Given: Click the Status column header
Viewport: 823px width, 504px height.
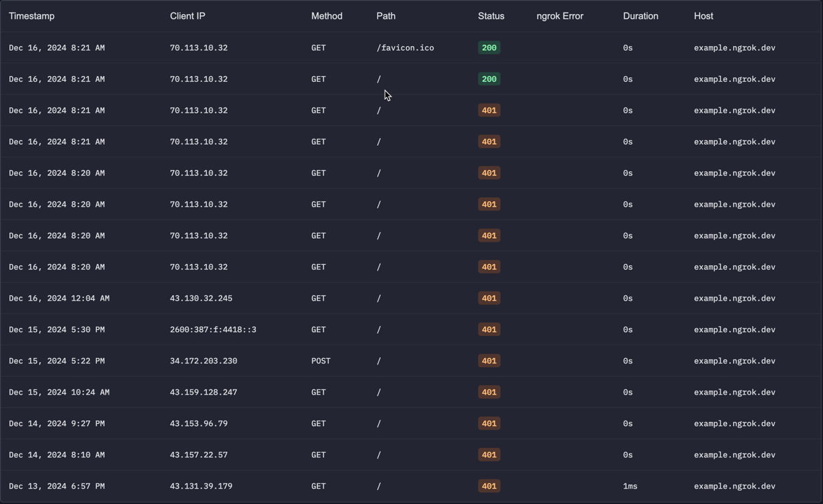Looking at the screenshot, I should [491, 16].
